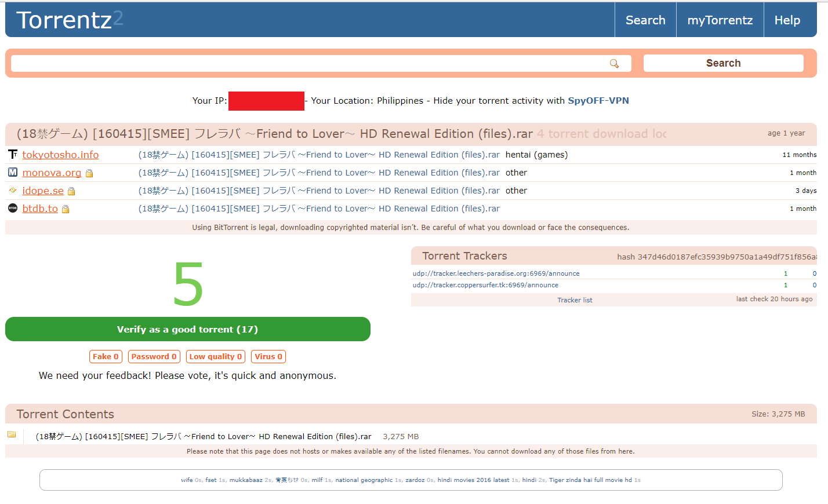Image resolution: width=828 pixels, height=504 pixels.
Task: Open the Help page from header
Action: [787, 20]
